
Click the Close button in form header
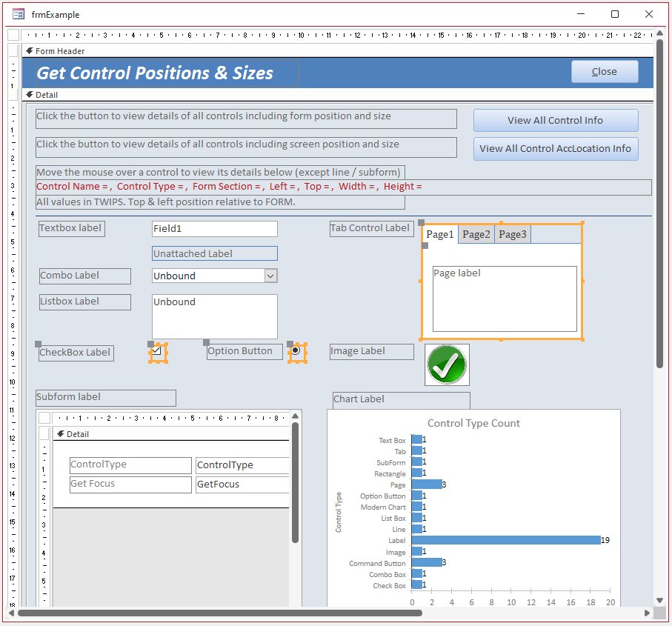coord(605,72)
